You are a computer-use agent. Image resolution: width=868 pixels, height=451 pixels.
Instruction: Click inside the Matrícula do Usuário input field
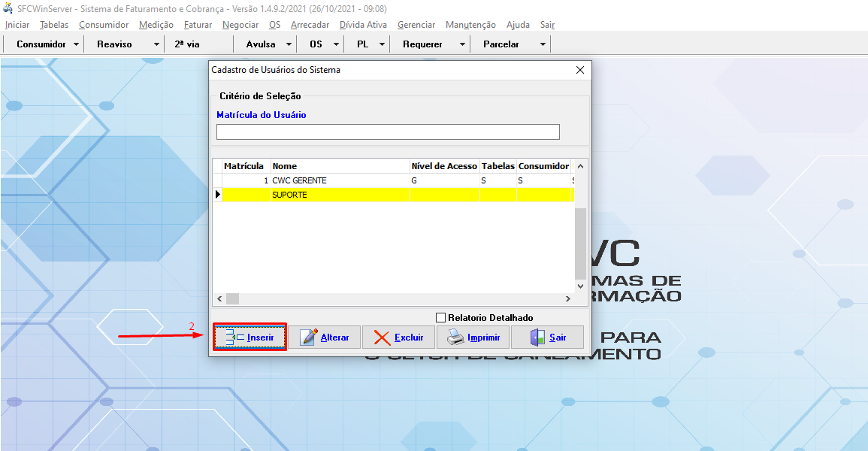tap(387, 132)
